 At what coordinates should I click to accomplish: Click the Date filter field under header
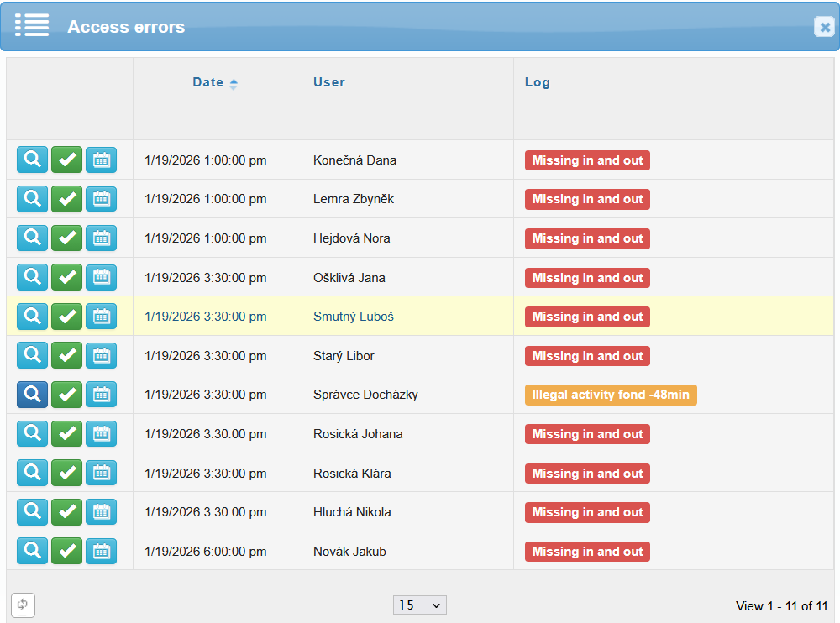pyautogui.click(x=217, y=123)
